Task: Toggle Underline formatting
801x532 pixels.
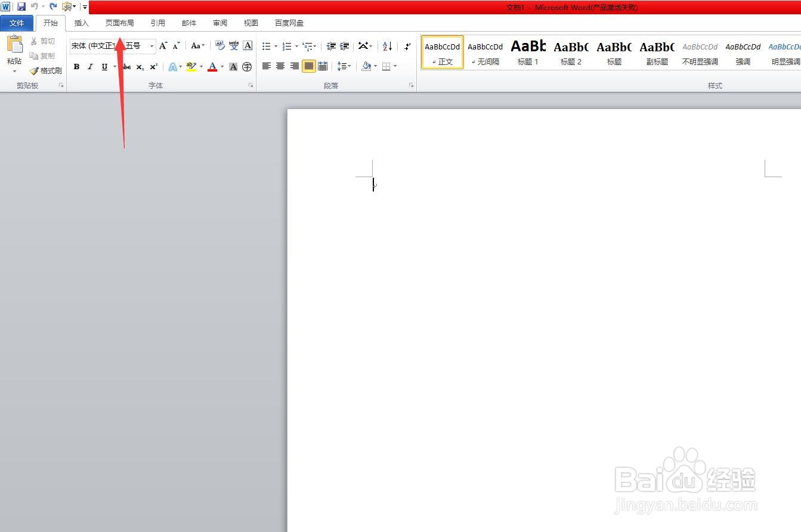Action: coord(104,67)
